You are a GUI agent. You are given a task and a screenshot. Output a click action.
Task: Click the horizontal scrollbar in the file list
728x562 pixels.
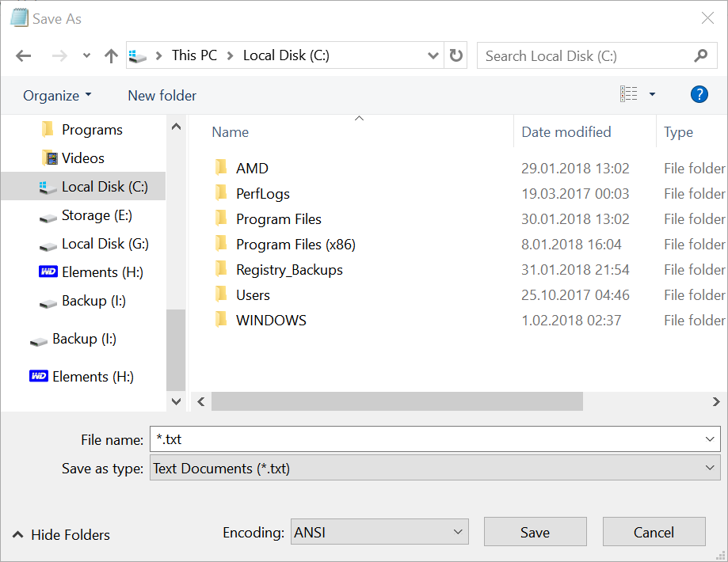pyautogui.click(x=397, y=401)
